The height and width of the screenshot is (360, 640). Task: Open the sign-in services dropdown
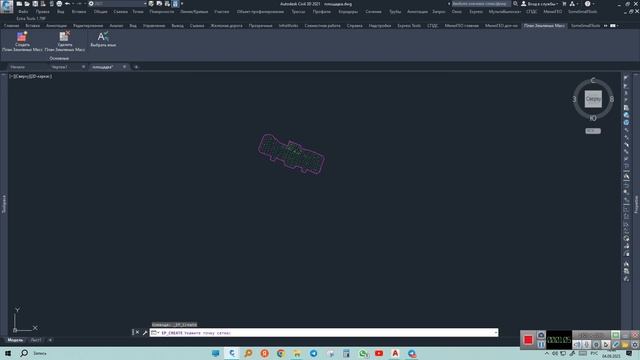(x=540, y=4)
